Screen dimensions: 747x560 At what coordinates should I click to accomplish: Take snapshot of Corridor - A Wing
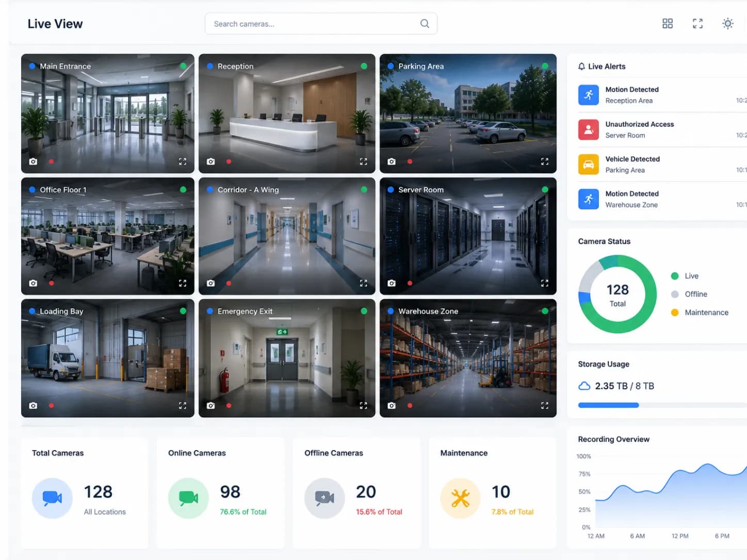click(210, 283)
